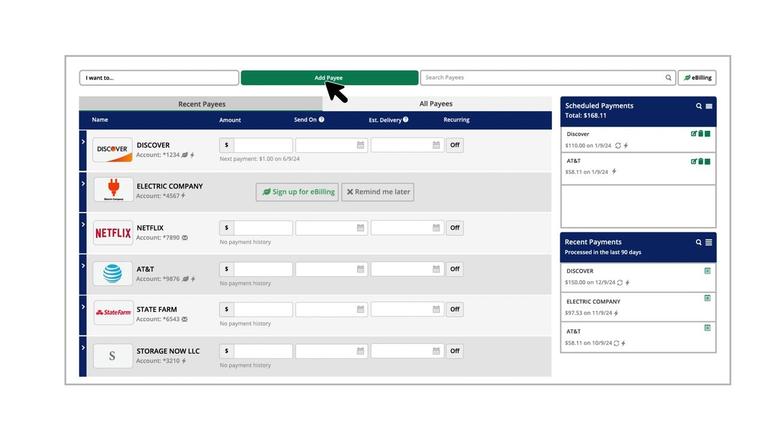The image size is (768, 432).
Task: Click the AT&T globe logo
Action: (113, 273)
